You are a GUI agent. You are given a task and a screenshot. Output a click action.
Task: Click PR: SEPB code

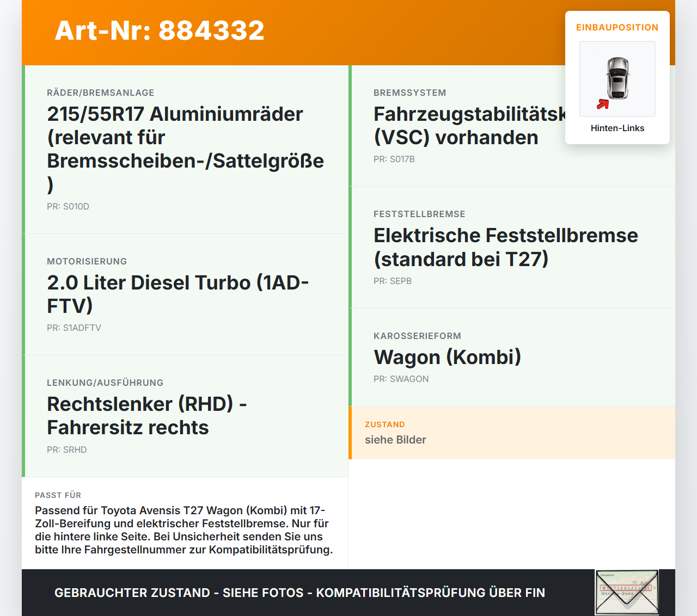pos(393,281)
